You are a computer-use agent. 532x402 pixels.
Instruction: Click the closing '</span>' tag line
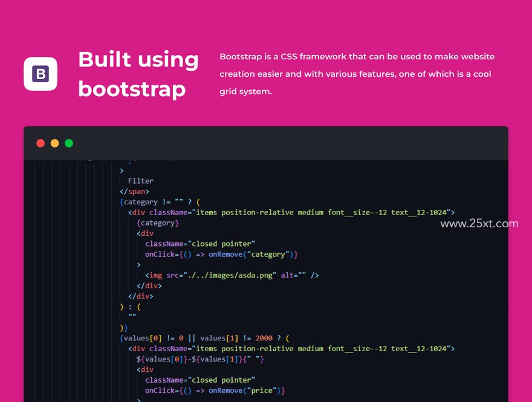point(134,192)
